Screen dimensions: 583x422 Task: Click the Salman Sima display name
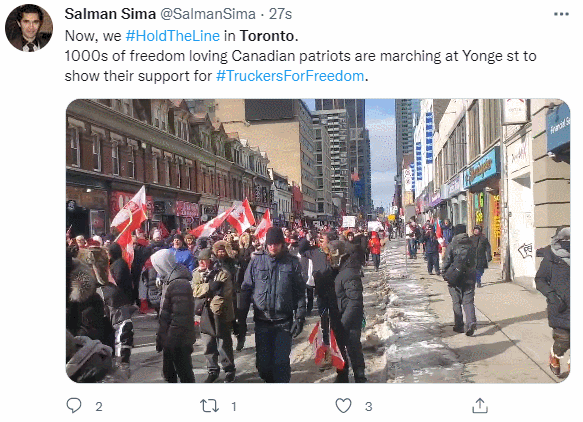[110, 14]
